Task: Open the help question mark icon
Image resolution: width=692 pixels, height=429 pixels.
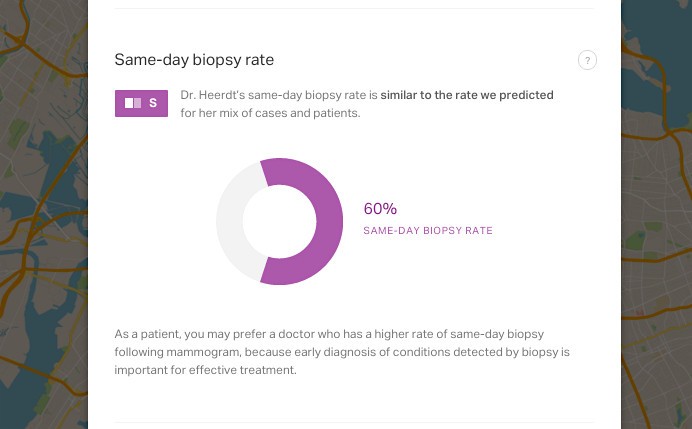Action: coord(587,60)
